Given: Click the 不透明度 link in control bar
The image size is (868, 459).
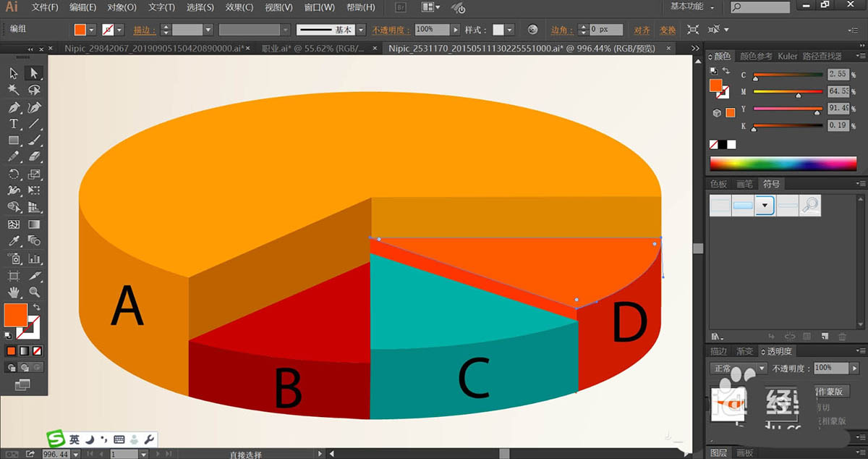Looking at the screenshot, I should pyautogui.click(x=391, y=30).
